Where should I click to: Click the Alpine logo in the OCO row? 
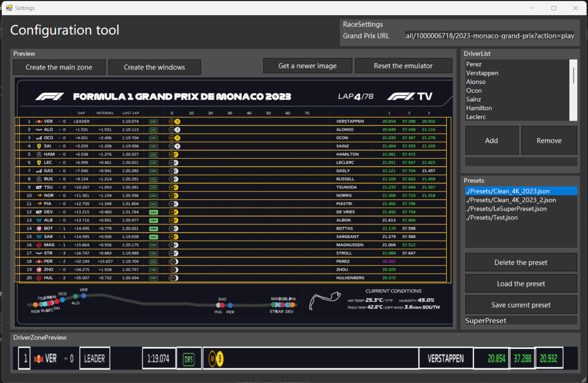click(x=39, y=138)
